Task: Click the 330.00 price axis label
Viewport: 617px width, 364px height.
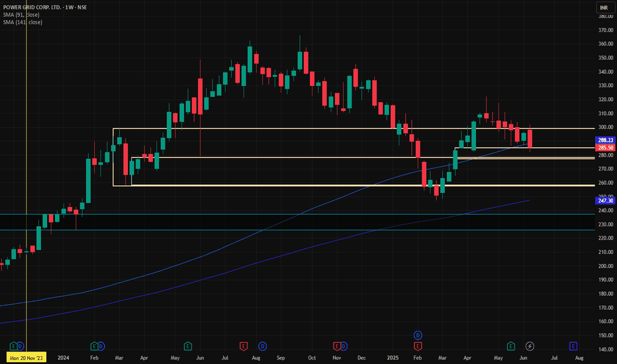Action: 605,85
